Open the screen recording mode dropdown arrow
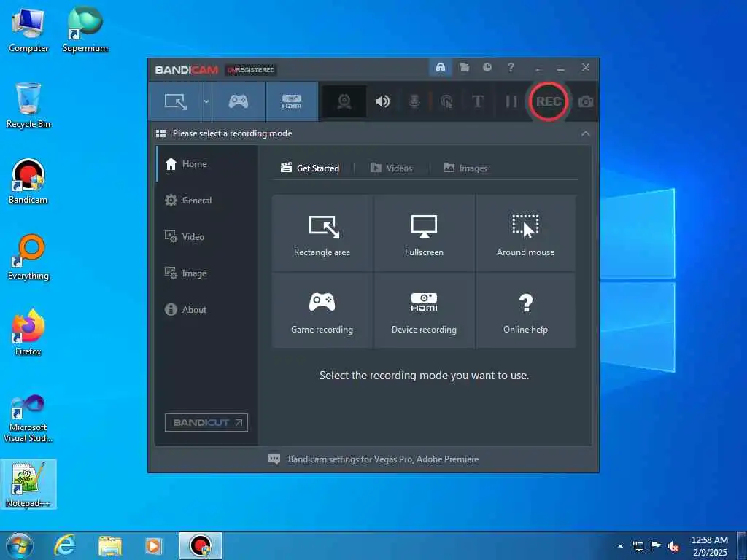Image resolution: width=747 pixels, height=560 pixels. click(x=206, y=101)
